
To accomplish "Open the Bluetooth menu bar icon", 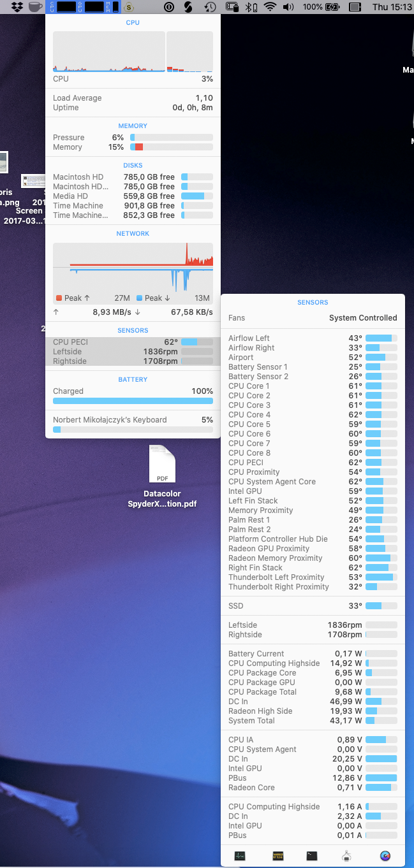I will 251,7.
